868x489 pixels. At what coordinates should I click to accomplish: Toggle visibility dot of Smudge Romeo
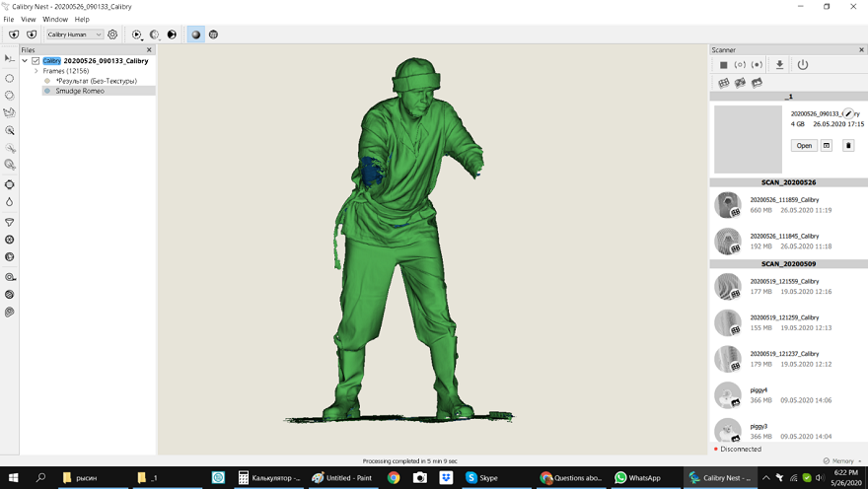47,91
